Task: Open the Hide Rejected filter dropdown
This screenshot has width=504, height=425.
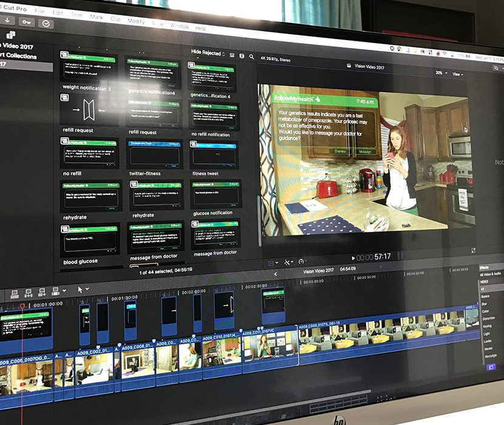Action: 208,53
